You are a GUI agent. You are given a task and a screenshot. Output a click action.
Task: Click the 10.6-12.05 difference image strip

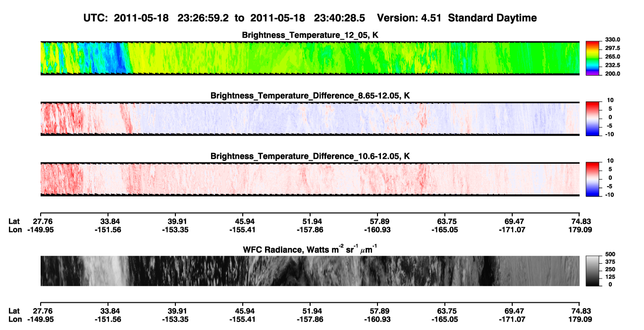310,179
